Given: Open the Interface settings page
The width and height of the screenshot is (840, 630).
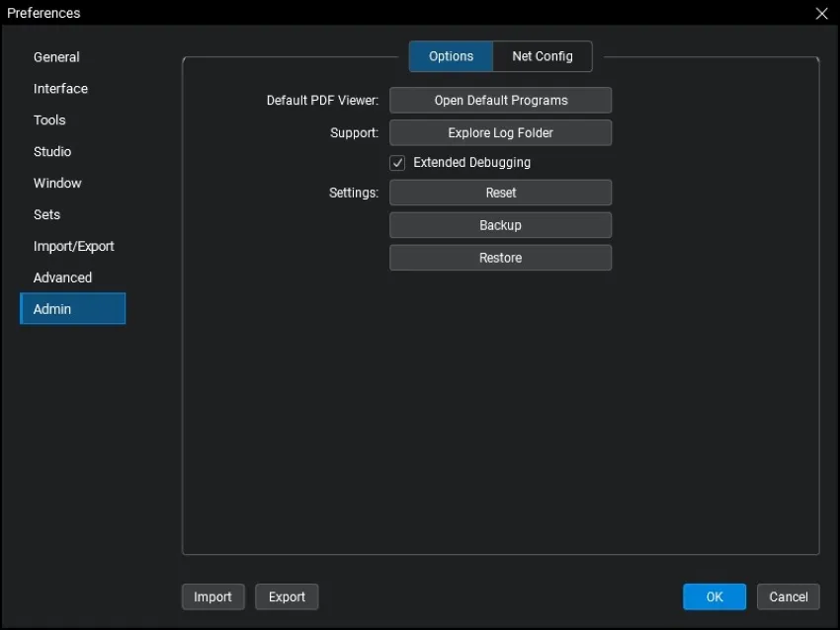Looking at the screenshot, I should (60, 88).
